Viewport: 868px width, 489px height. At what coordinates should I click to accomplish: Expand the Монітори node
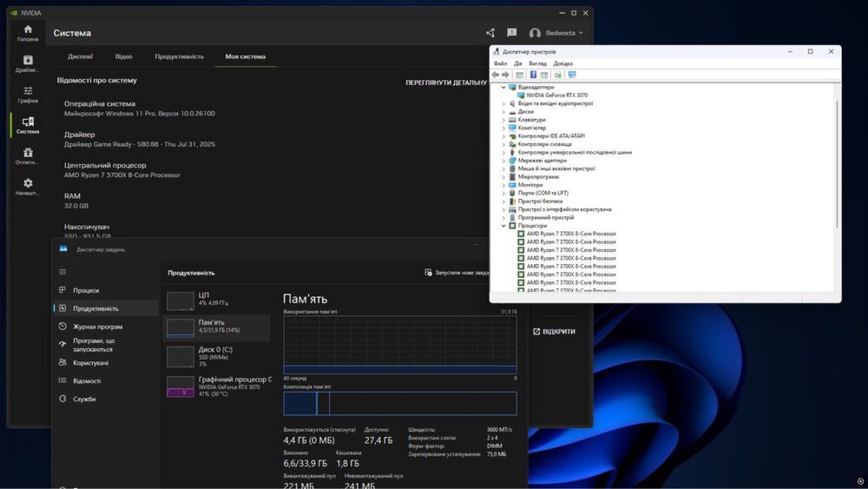point(503,185)
